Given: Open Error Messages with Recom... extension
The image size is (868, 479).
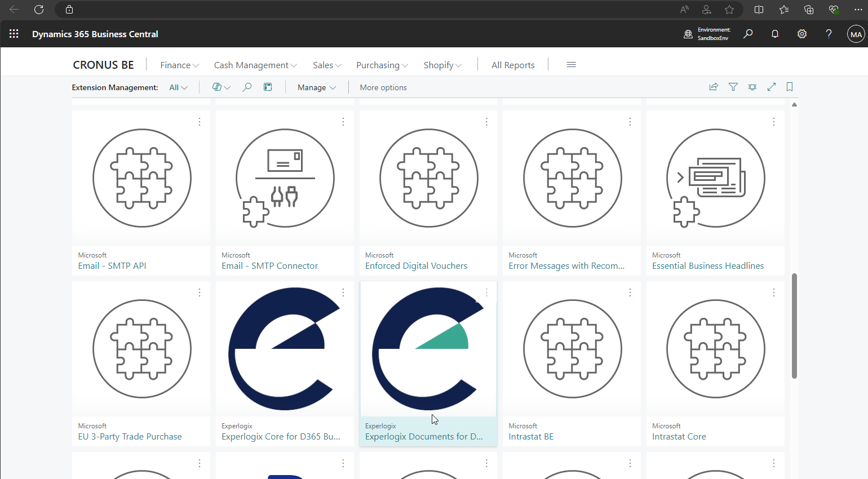Looking at the screenshot, I should (x=566, y=266).
